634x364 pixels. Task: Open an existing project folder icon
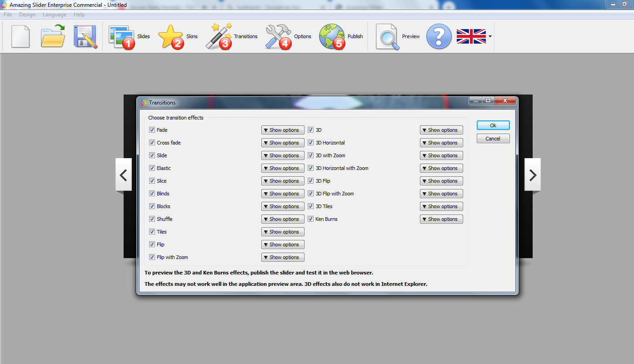(53, 36)
